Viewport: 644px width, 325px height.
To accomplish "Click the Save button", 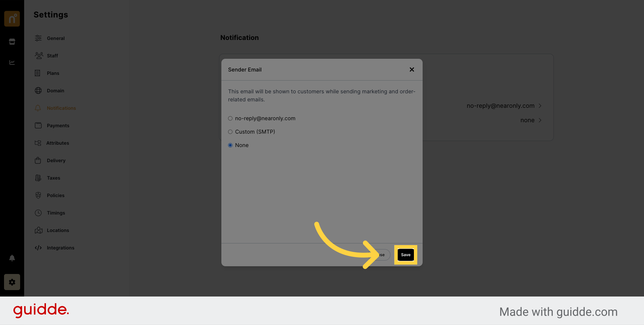I will [406, 255].
